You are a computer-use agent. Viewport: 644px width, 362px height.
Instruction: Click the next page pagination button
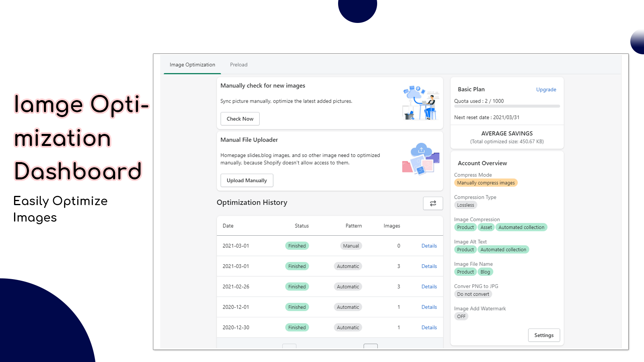click(x=370, y=346)
